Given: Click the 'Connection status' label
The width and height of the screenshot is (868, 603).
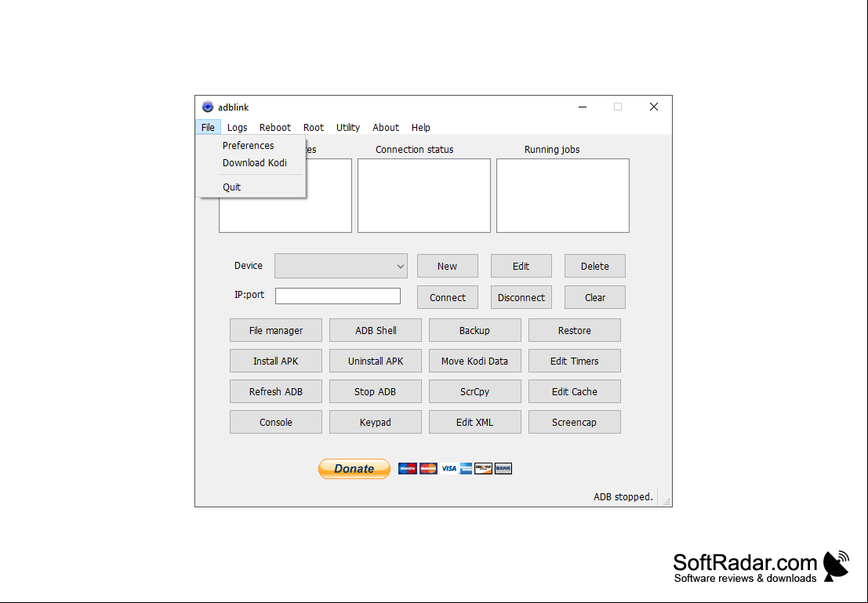Looking at the screenshot, I should click(x=414, y=150).
